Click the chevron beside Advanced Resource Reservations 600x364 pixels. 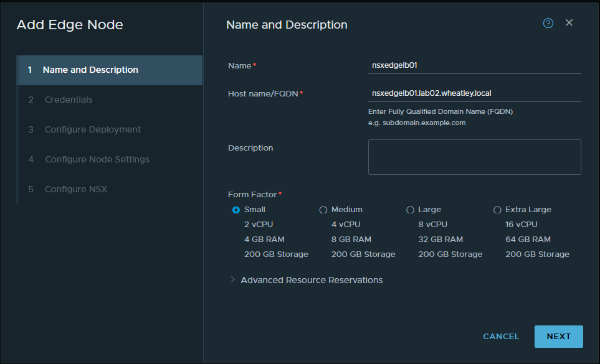pos(233,280)
